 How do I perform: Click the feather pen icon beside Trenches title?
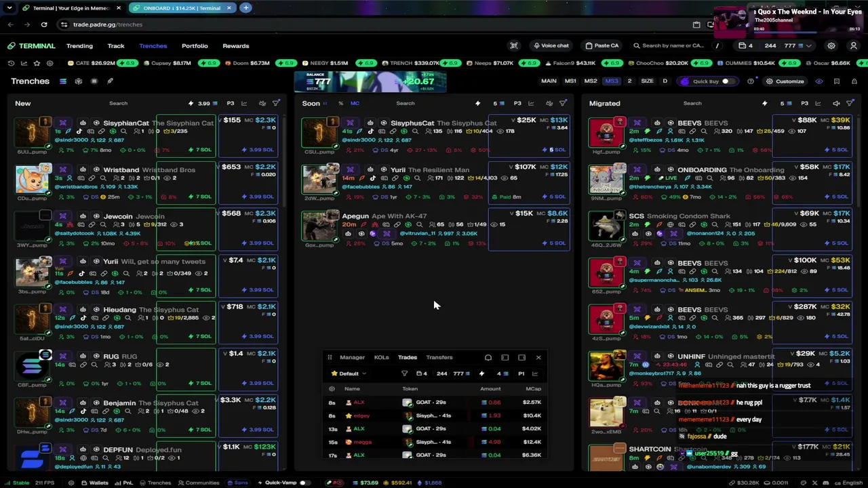[x=110, y=81]
